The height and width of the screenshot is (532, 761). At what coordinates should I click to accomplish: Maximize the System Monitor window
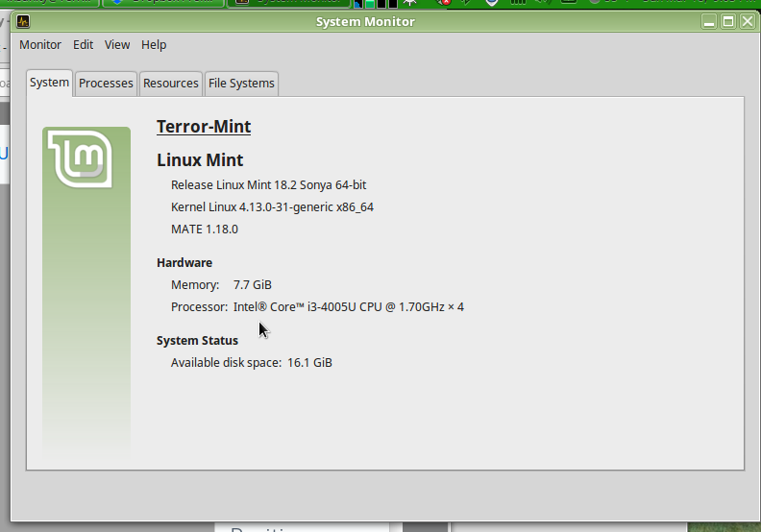click(x=728, y=21)
